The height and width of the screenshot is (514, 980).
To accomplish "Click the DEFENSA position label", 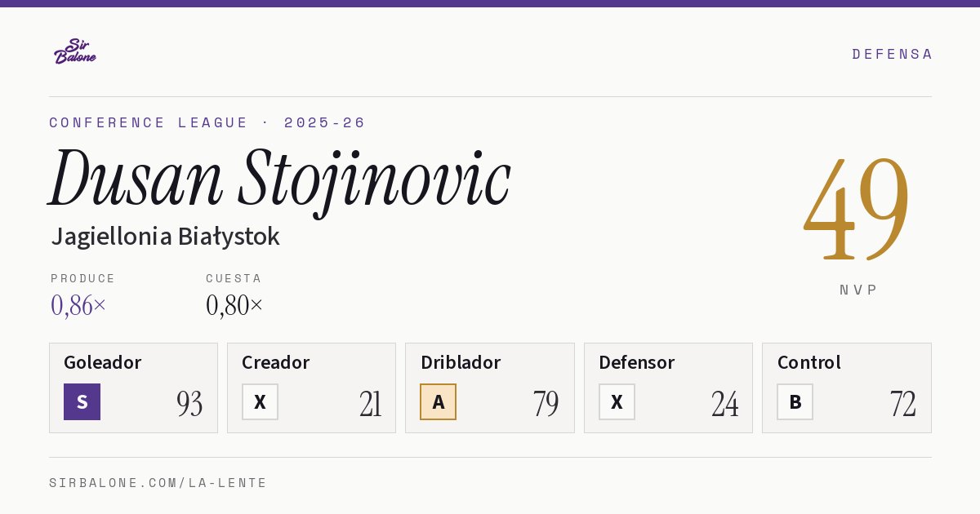I will [x=892, y=54].
